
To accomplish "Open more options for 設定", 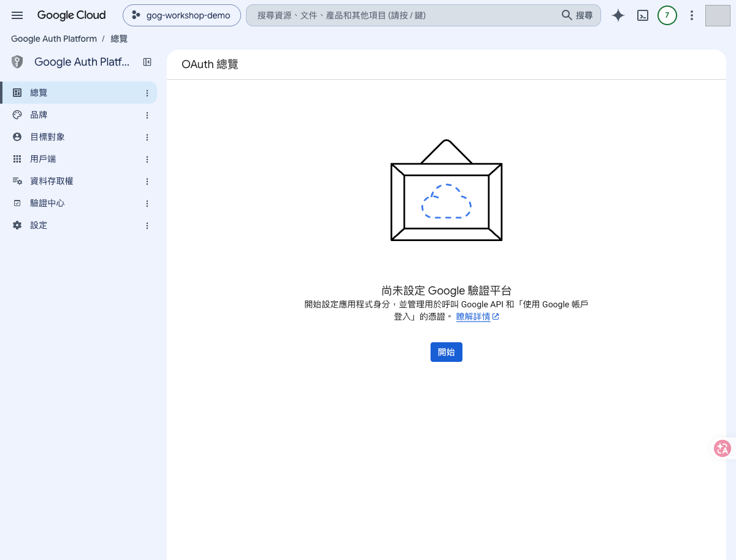I will tap(147, 226).
